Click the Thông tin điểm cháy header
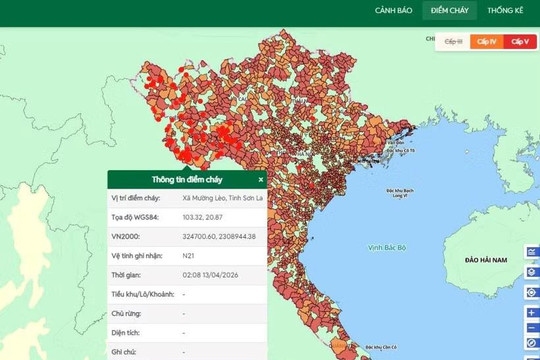This screenshot has width=540, height=360. point(187,179)
